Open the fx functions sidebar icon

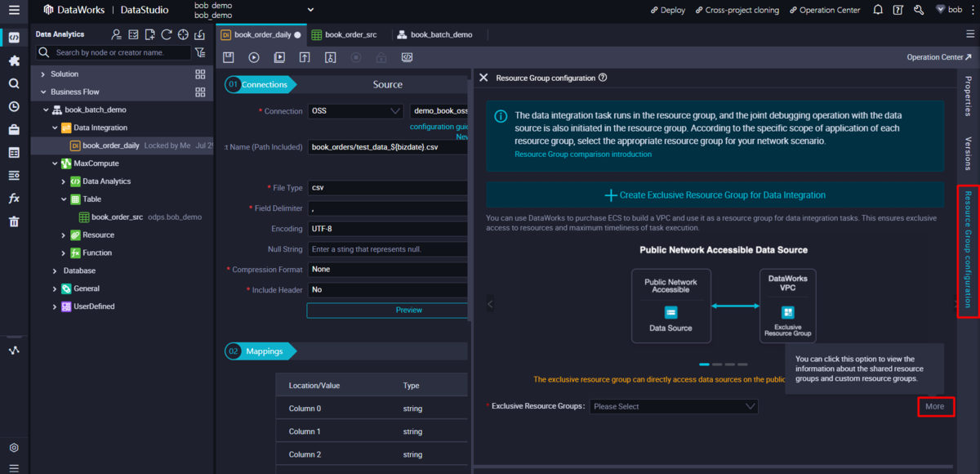(14, 199)
